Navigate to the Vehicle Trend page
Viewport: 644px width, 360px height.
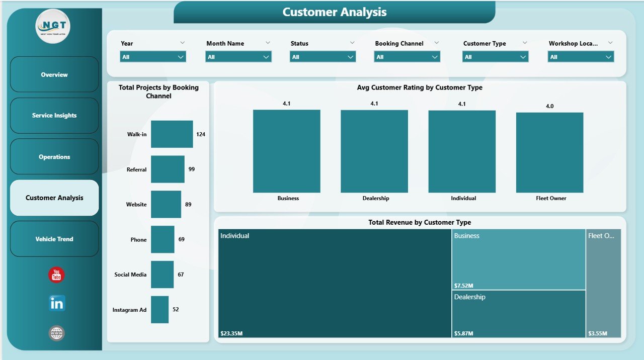(54, 239)
